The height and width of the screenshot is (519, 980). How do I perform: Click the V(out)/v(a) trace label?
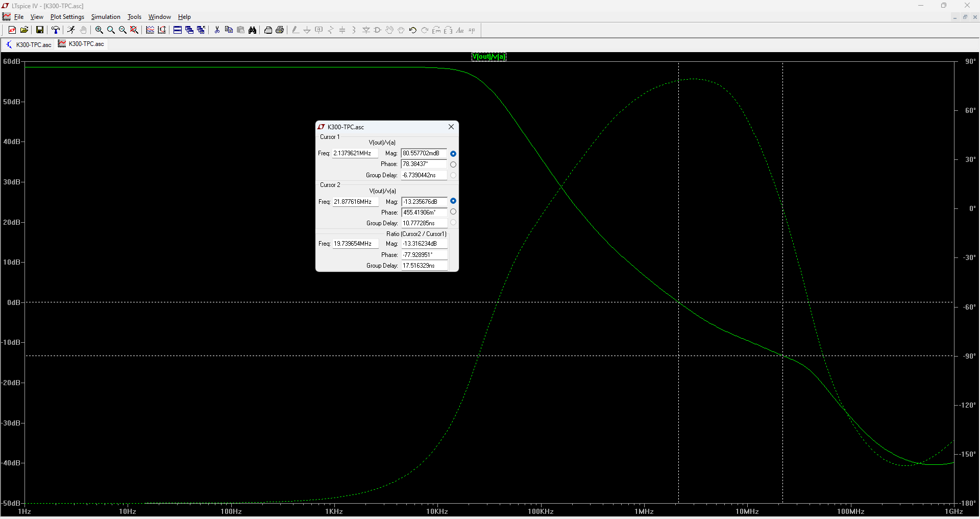click(x=489, y=57)
